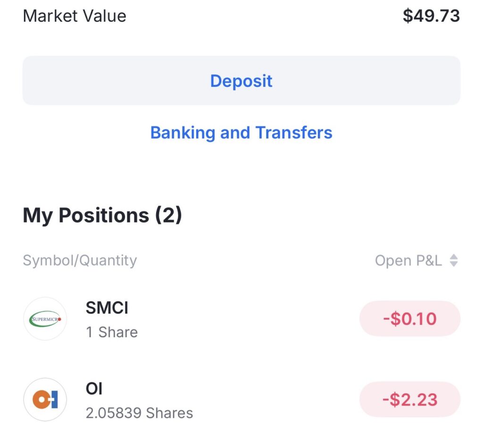This screenshot has width=483, height=448.
Task: Tap the SMCI 1 Share quantity
Action: point(112,332)
